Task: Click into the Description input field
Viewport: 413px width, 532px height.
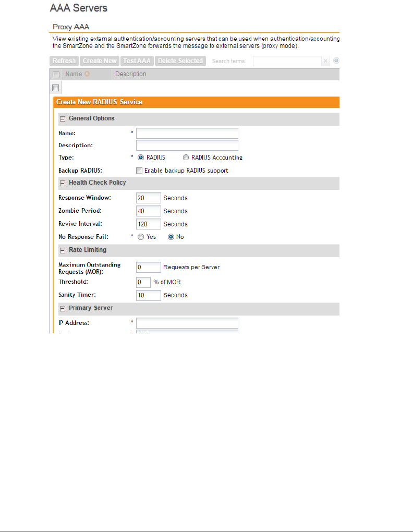Action: tap(187, 145)
